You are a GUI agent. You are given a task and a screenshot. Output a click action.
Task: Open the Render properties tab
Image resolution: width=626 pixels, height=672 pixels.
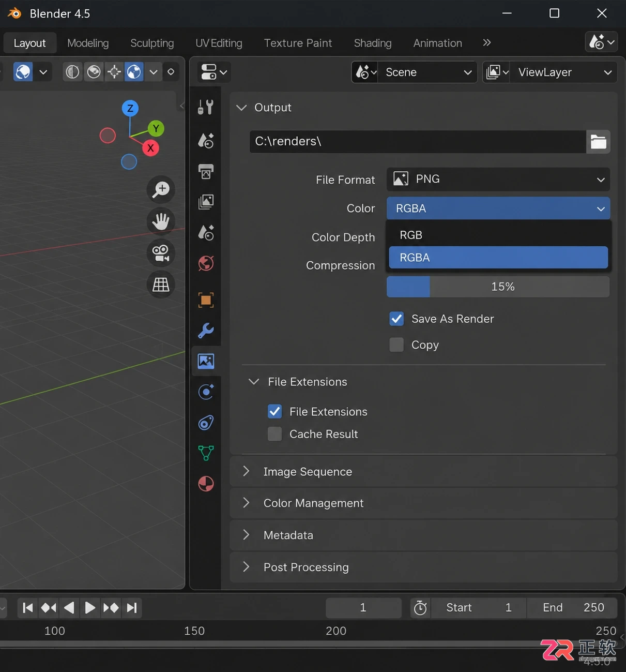(206, 140)
